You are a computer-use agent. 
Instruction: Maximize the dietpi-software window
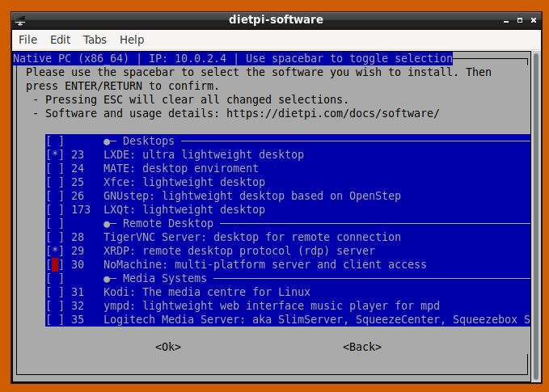pos(520,20)
